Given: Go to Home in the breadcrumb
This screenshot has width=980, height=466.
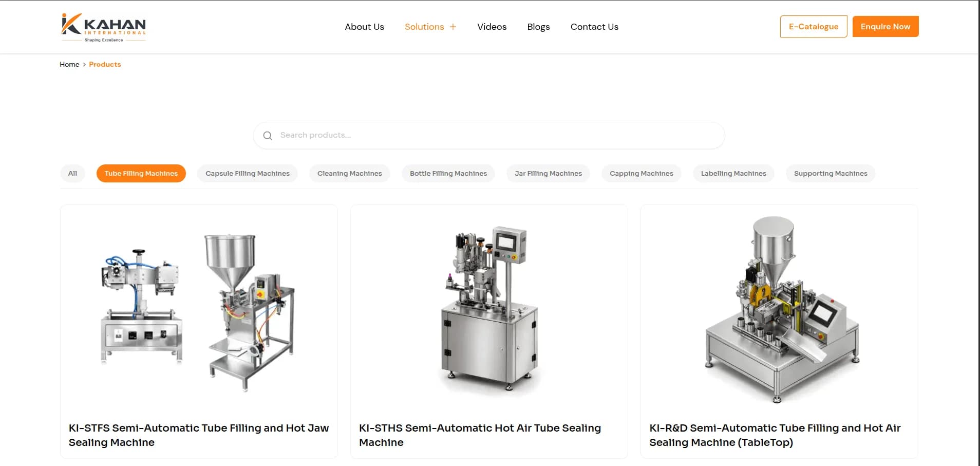Looking at the screenshot, I should click(69, 64).
